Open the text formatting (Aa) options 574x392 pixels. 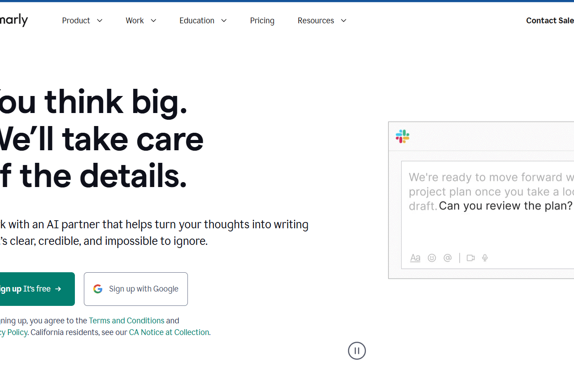[415, 258]
